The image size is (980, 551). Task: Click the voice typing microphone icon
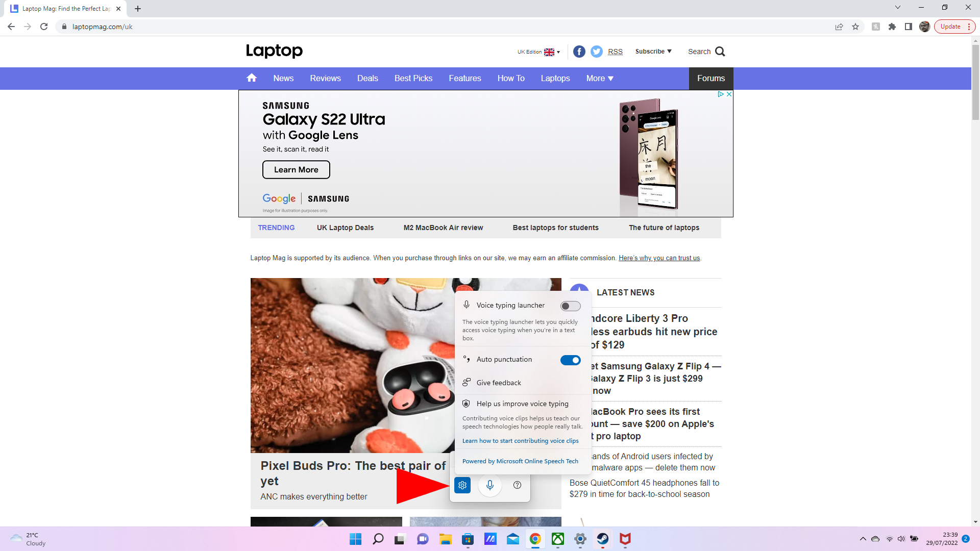click(489, 485)
